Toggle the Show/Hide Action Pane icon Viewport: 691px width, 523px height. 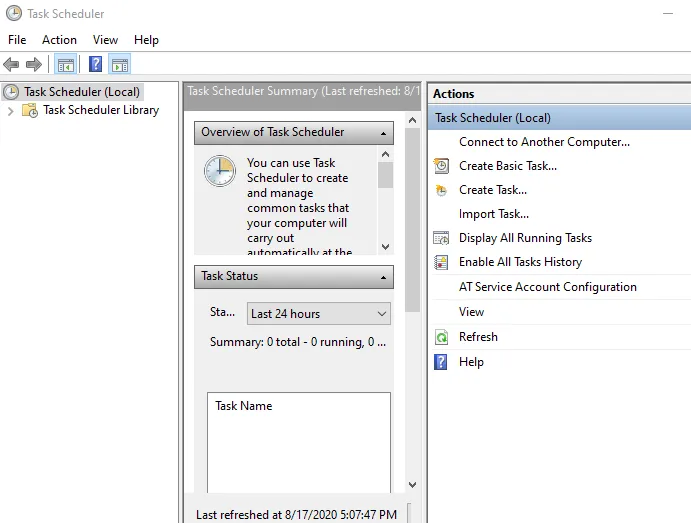(x=120, y=65)
